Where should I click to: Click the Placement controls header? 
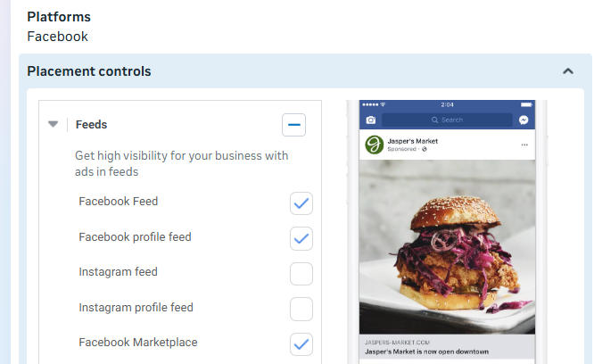pyautogui.click(x=89, y=71)
